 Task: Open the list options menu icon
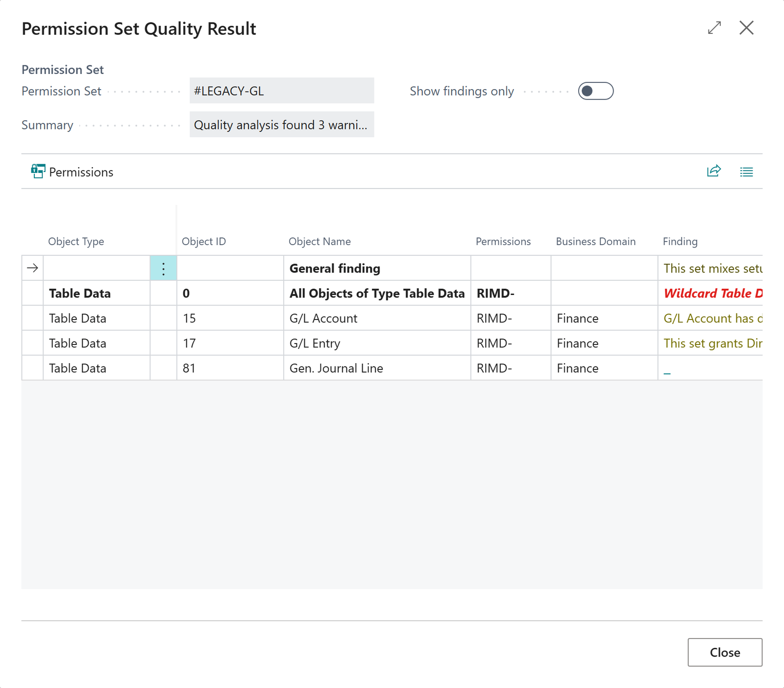[746, 172]
